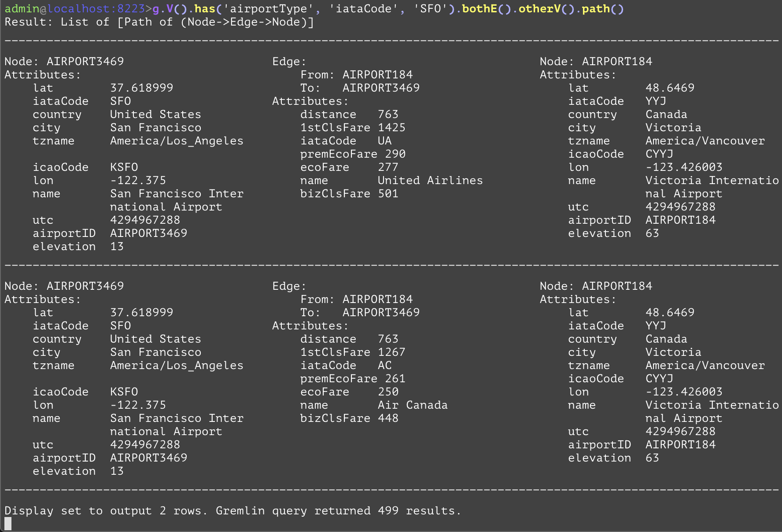Click the bizClsFare value 501
This screenshot has height=532, width=782.
(x=388, y=194)
